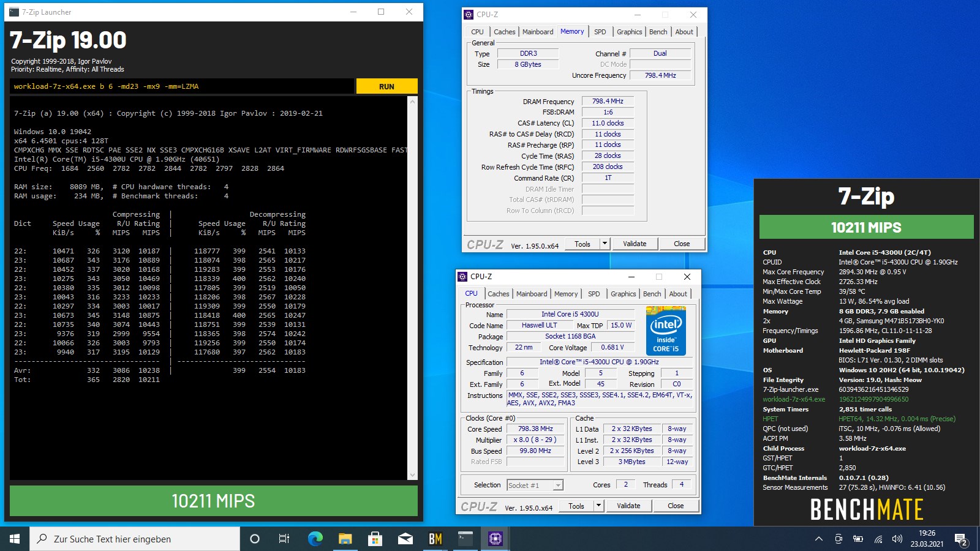The image size is (980, 551).
Task: Expand Tools dropdown arrow in lower CPU-Z window
Action: tap(598, 506)
